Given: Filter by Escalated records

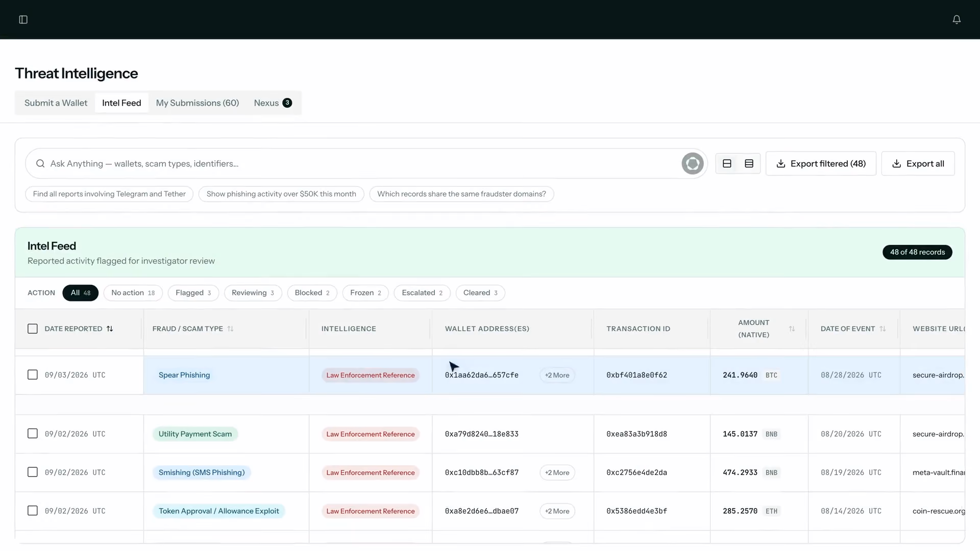Looking at the screenshot, I should 422,293.
